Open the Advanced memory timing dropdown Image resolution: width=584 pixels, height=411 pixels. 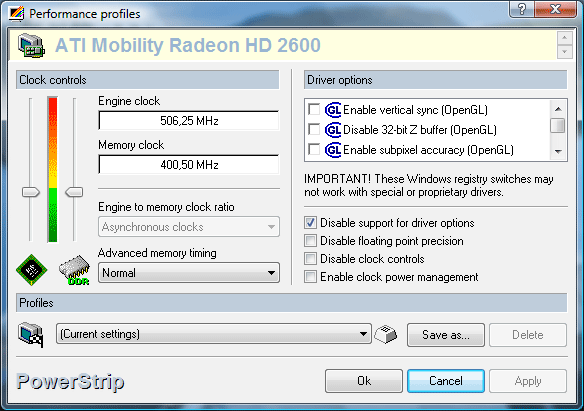click(189, 273)
